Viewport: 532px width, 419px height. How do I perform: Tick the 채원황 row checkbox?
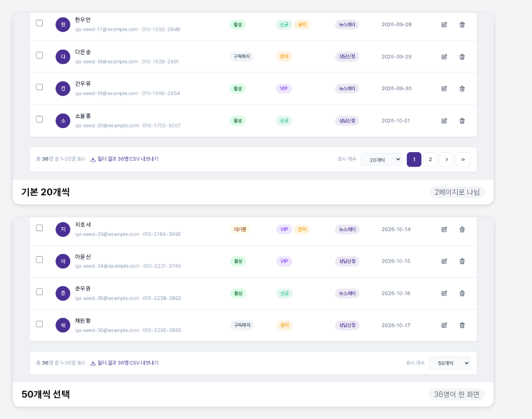(x=40, y=324)
